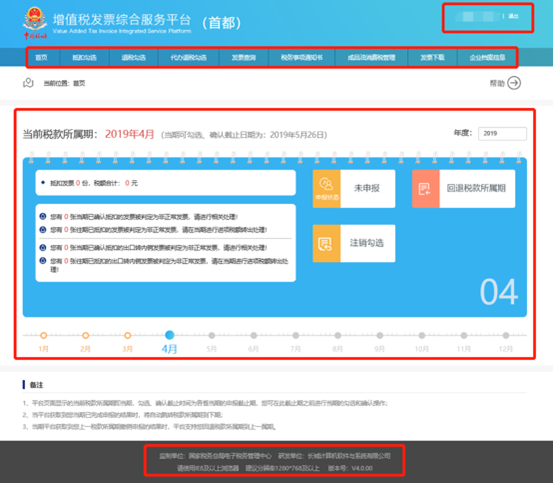
Task: Click the 帮助 help arrow icon
Action: point(514,83)
